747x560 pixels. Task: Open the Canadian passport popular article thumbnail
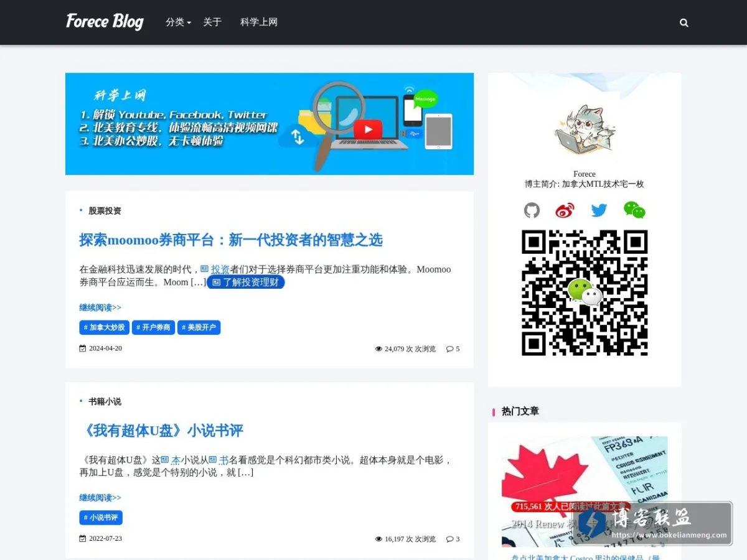point(585,492)
